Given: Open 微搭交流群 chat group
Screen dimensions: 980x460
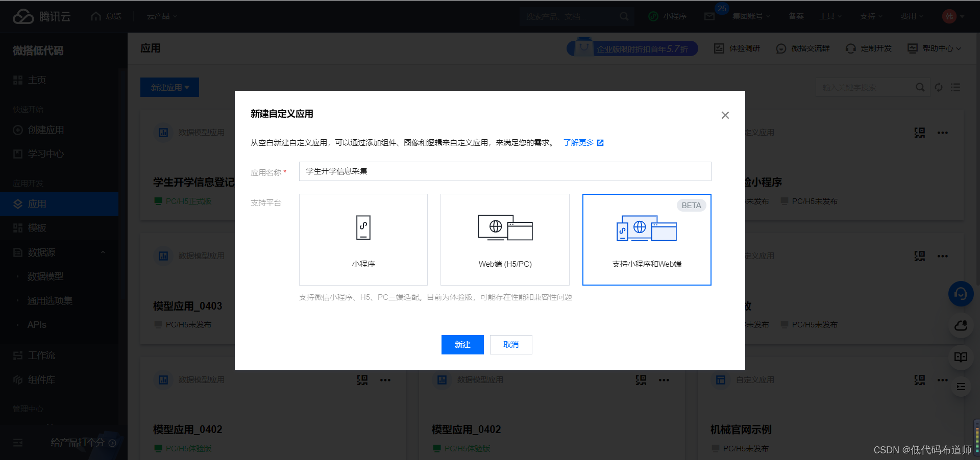Looking at the screenshot, I should [802, 48].
